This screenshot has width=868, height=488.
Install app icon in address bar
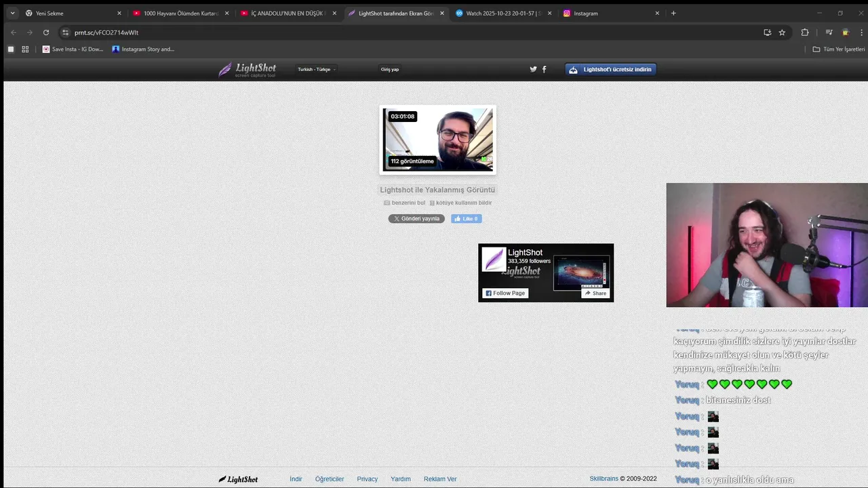pyautogui.click(x=767, y=32)
